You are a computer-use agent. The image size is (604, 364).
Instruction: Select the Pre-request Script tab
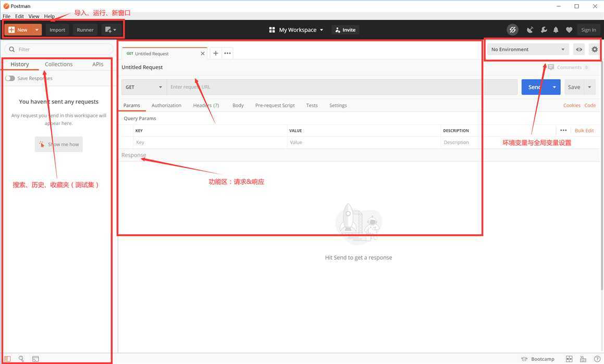(275, 105)
